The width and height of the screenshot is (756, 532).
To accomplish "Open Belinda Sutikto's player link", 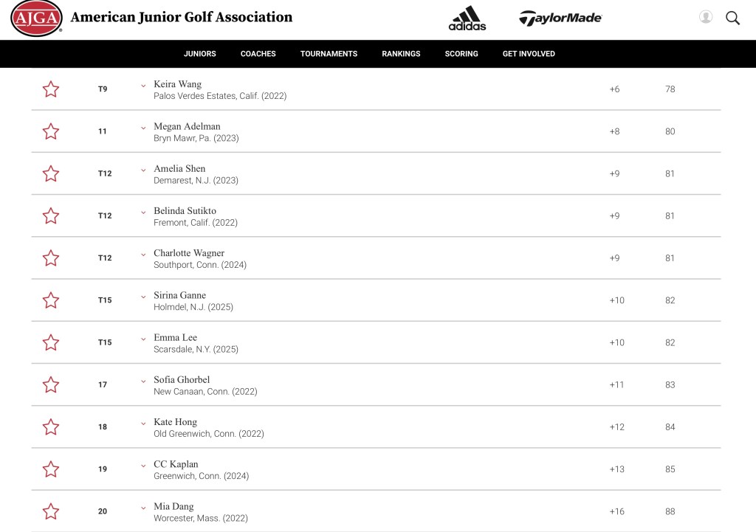I will pyautogui.click(x=185, y=211).
